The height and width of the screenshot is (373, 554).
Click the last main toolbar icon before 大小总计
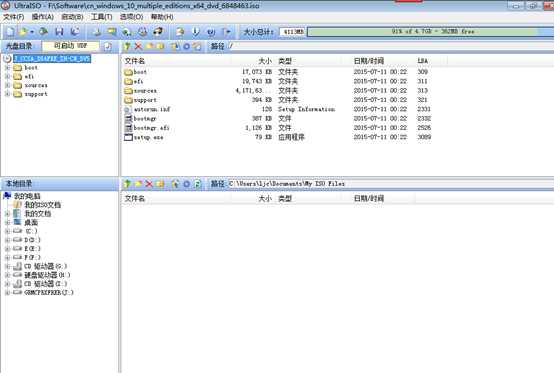[x=226, y=32]
